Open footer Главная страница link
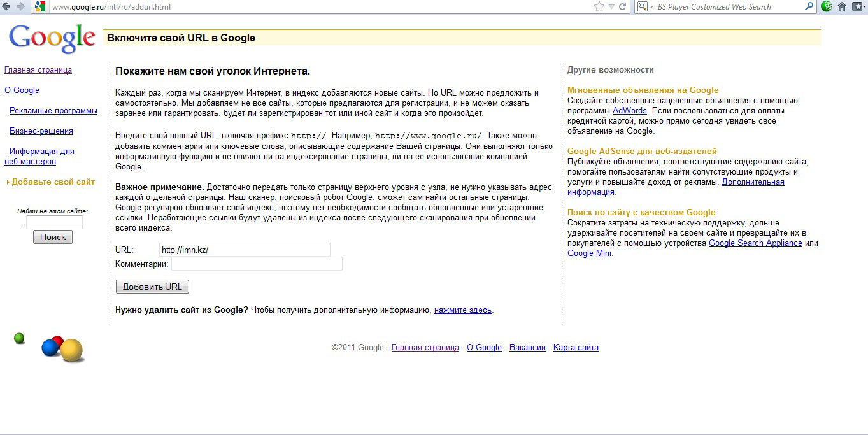 425,348
